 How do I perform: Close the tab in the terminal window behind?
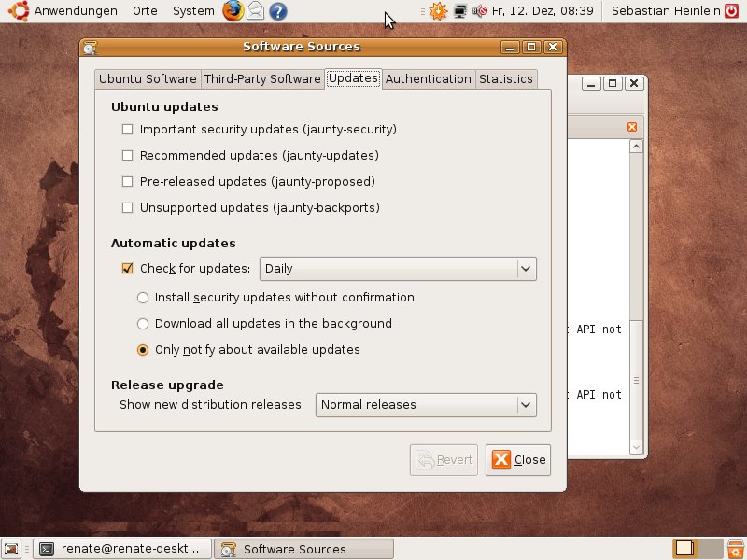632,127
